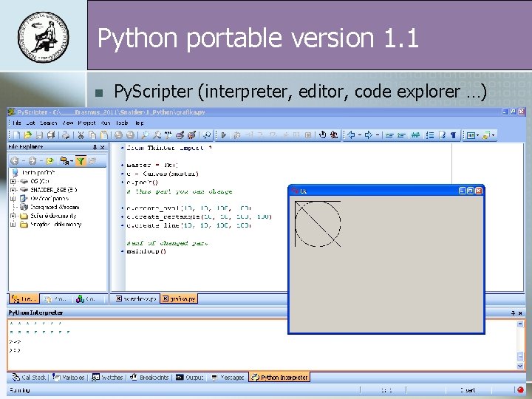This screenshot has width=532, height=399.
Task: Open the Run menu
Action: pos(105,123)
